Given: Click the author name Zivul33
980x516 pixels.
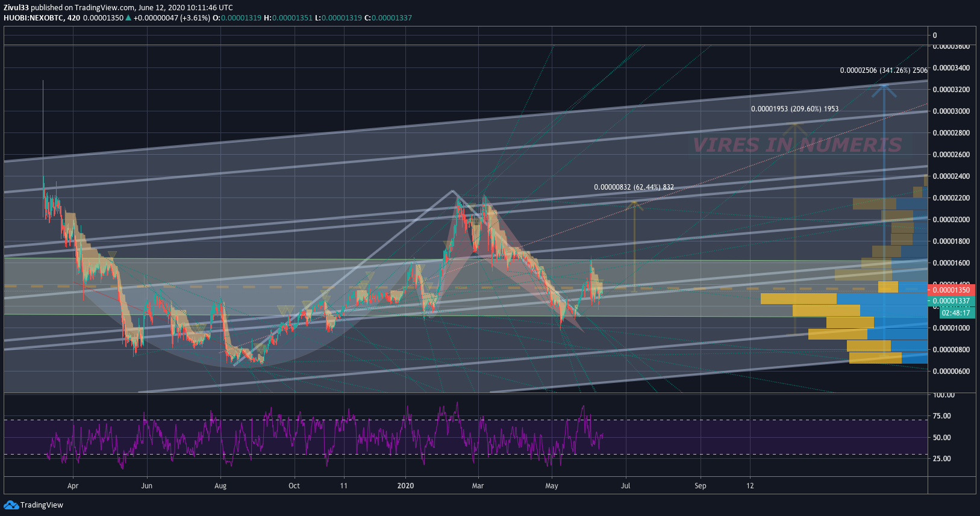Looking at the screenshot, I should [16, 8].
